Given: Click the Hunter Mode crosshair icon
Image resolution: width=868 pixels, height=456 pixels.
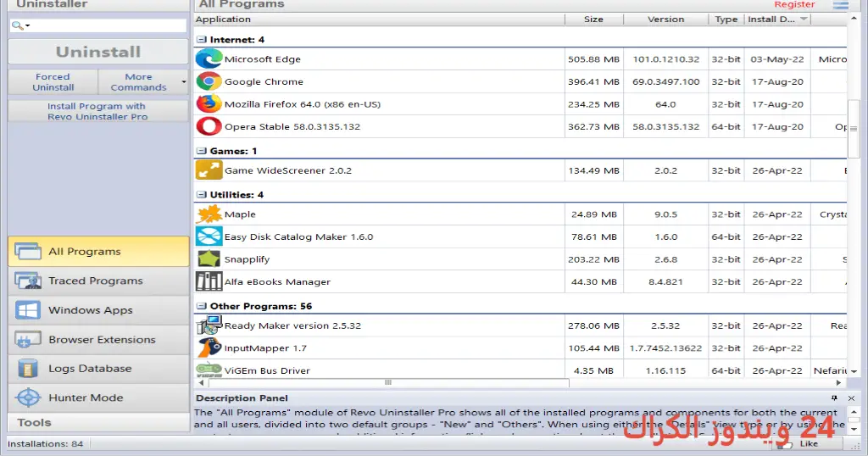Looking at the screenshot, I should (28, 398).
